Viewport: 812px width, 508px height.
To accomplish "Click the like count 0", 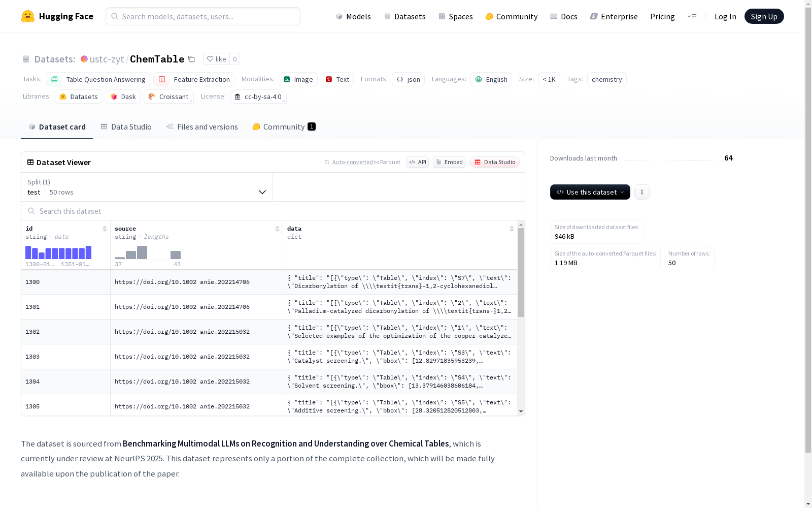I will [x=234, y=59].
